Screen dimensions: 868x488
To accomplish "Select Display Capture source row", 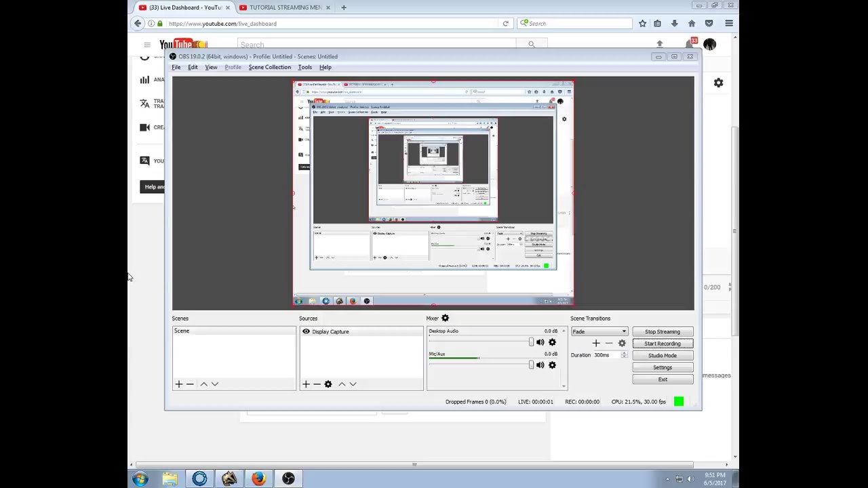I will [x=361, y=331].
